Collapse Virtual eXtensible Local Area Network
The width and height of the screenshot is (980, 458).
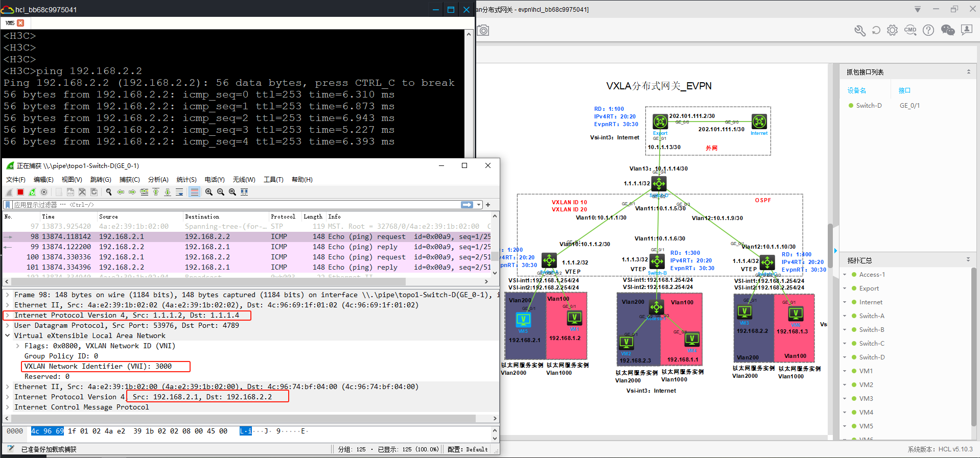click(x=8, y=336)
